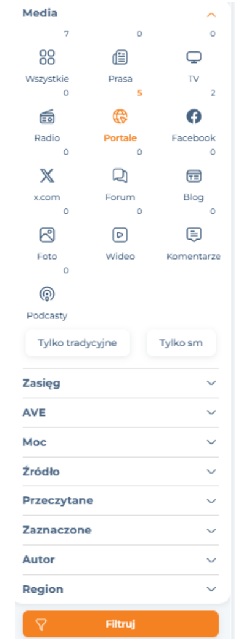The height and width of the screenshot is (644, 240).
Task: Open the Region filter section
Action: [120, 590]
